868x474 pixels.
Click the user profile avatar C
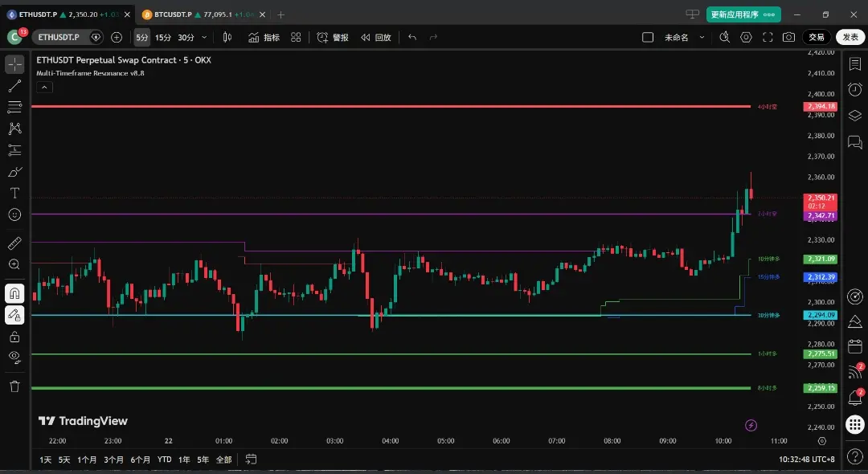tap(14, 37)
